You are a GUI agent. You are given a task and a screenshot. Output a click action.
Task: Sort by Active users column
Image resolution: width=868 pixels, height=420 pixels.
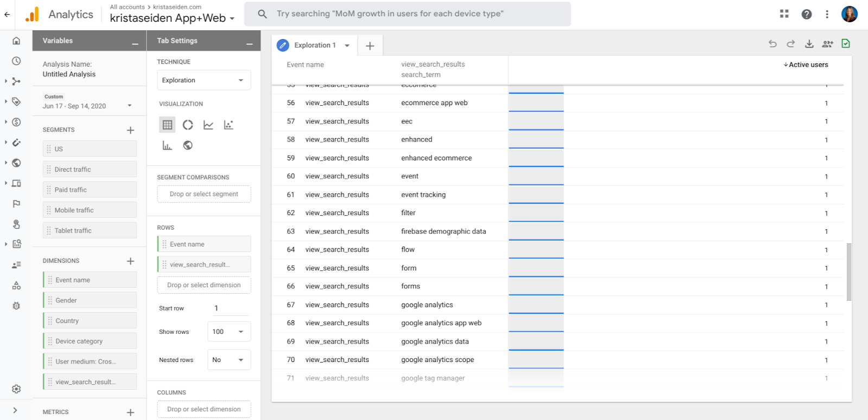[x=807, y=64]
